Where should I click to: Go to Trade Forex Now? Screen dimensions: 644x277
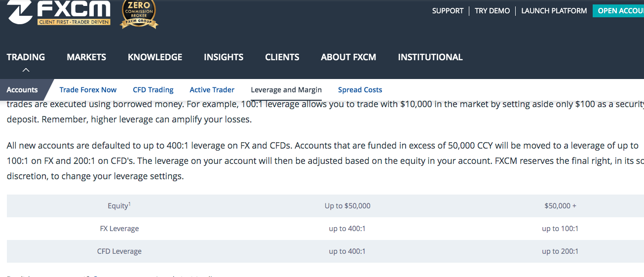click(88, 90)
